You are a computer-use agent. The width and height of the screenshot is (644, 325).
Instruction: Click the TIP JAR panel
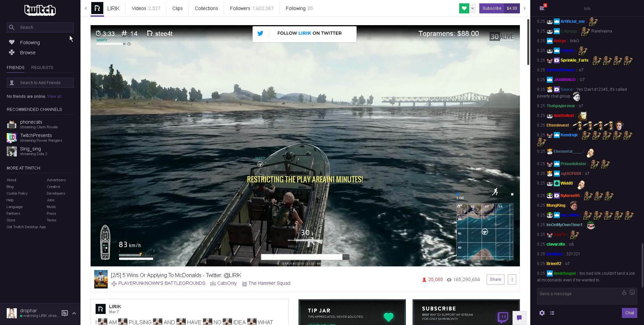[x=352, y=312]
